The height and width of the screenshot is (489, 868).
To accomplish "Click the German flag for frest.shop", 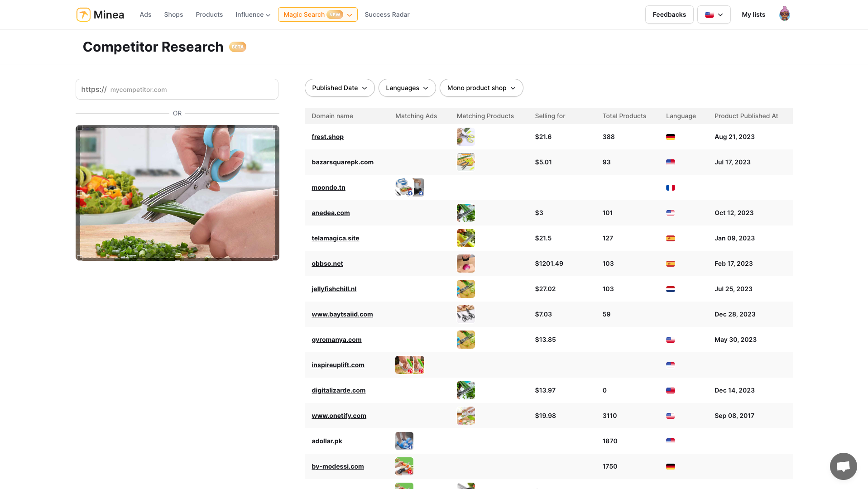I will pyautogui.click(x=671, y=137).
